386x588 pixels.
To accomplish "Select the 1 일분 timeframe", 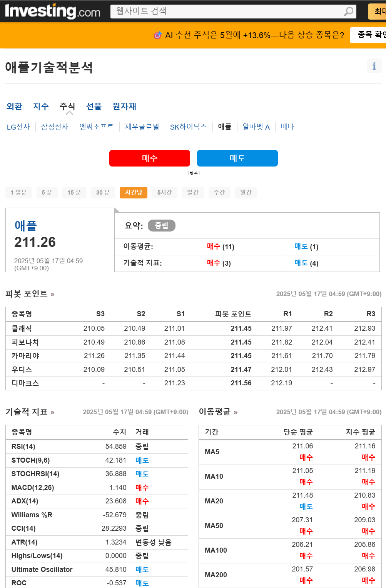I will pyautogui.click(x=18, y=192).
